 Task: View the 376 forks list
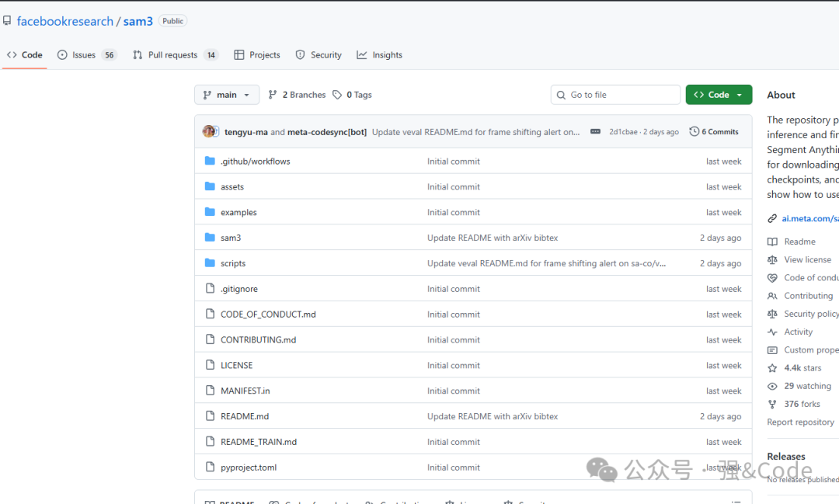coord(802,404)
